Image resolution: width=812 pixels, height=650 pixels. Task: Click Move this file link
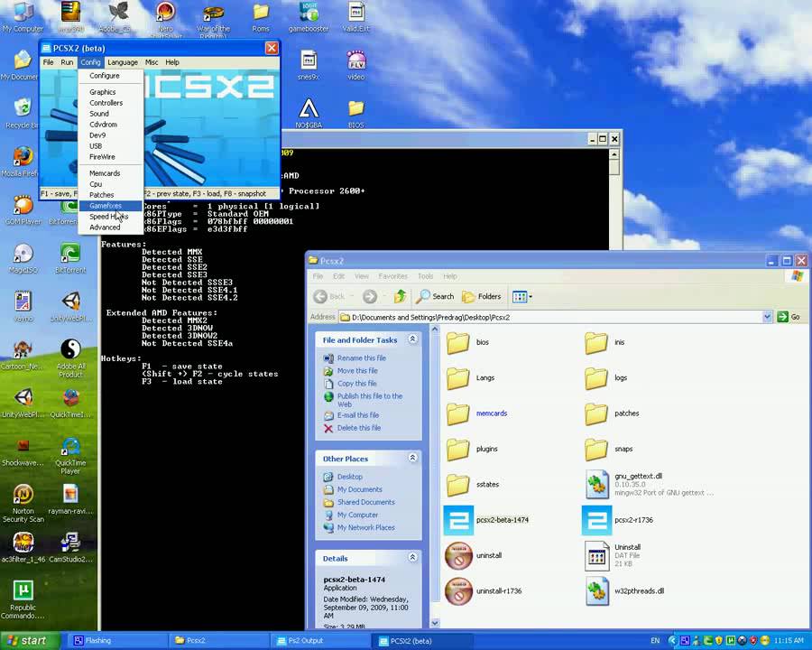pos(357,371)
